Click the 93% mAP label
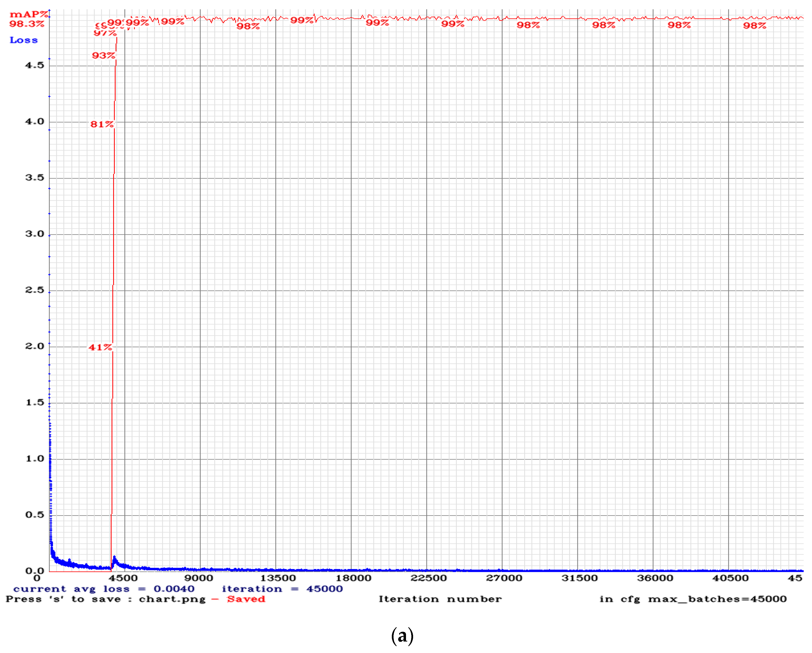This screenshot has height=653, width=812. [103, 56]
